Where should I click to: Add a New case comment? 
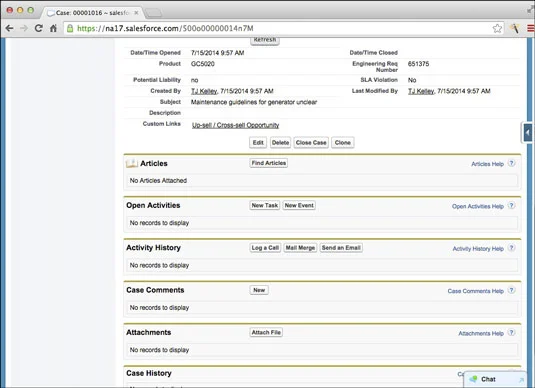tap(259, 290)
